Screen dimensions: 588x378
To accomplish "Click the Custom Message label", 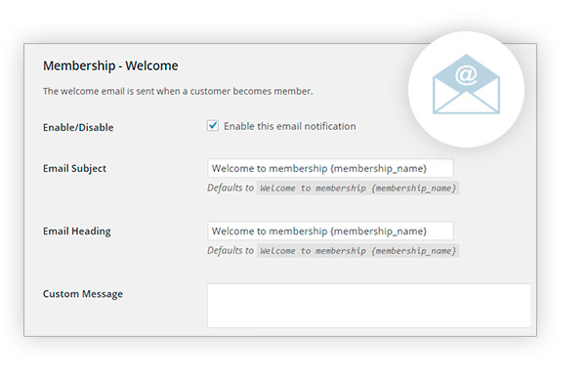I will [83, 294].
